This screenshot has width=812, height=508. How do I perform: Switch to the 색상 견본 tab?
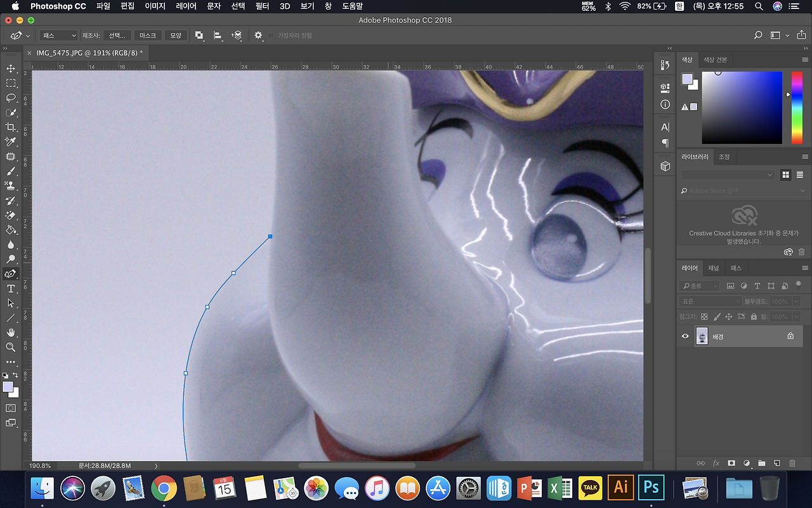pos(715,60)
